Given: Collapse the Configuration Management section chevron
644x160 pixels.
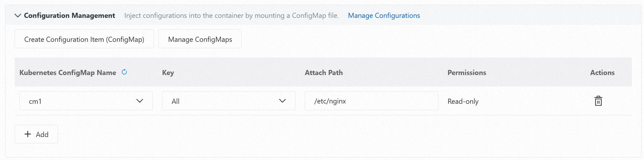Looking at the screenshot, I should coord(18,16).
